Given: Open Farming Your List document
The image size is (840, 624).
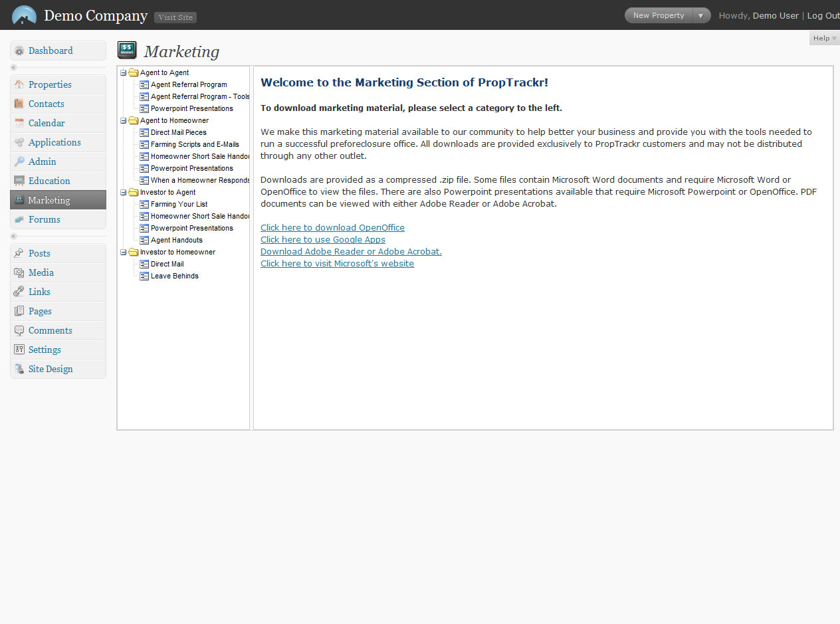Looking at the screenshot, I should pos(179,205).
